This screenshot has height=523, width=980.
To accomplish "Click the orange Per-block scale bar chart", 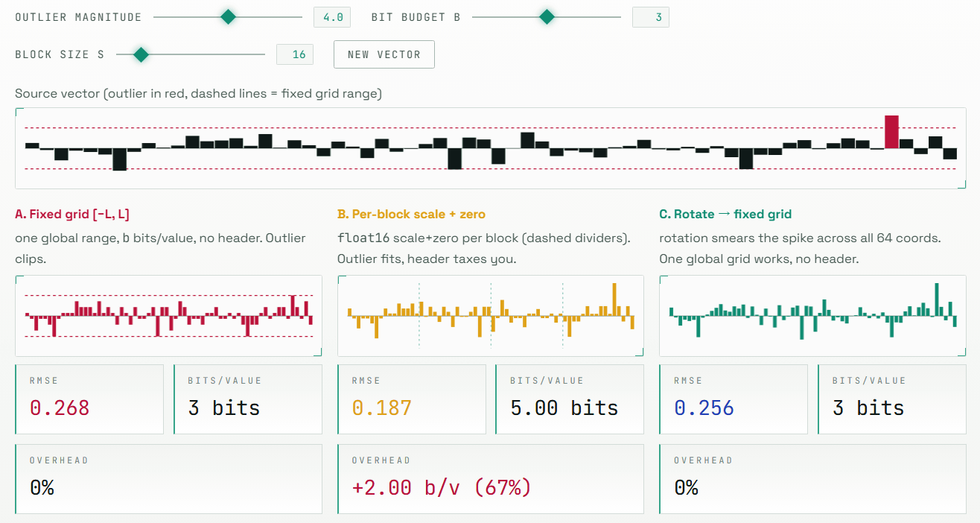I will pyautogui.click(x=490, y=316).
